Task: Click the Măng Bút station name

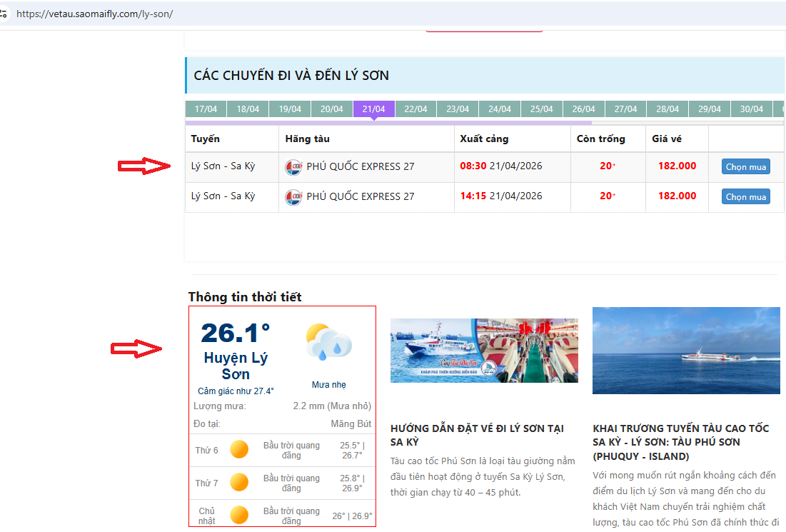Action: (x=351, y=423)
